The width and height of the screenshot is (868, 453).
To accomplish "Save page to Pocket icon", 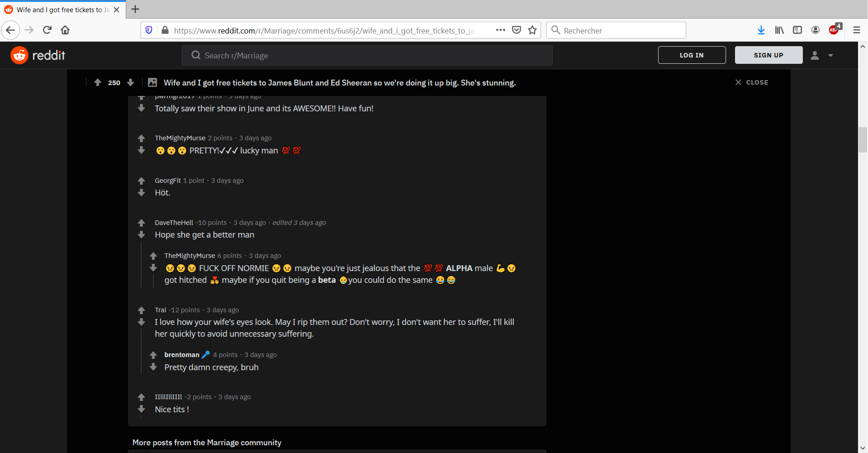I will point(517,30).
